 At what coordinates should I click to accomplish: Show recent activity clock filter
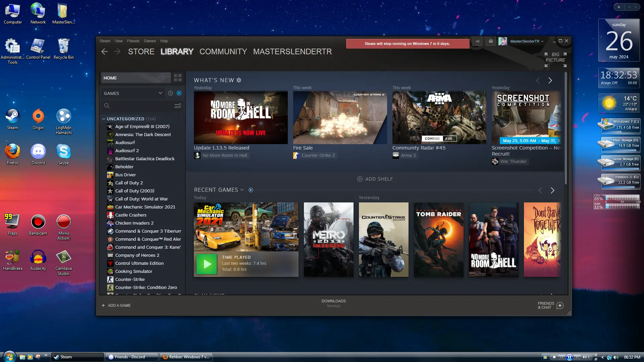(170, 93)
